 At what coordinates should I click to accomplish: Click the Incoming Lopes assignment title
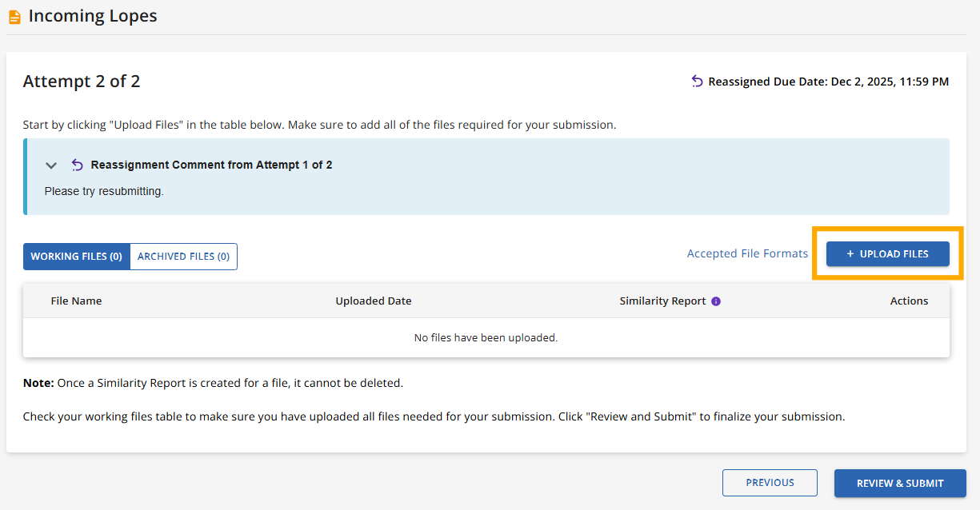click(x=93, y=16)
